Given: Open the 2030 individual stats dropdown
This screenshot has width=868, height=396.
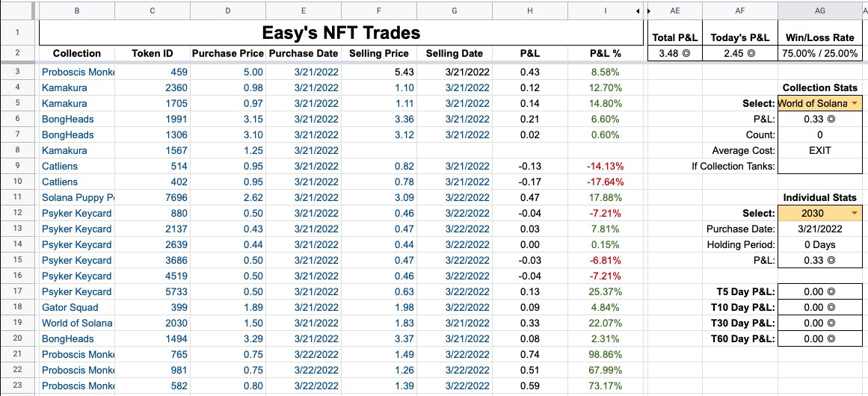Looking at the screenshot, I should (855, 214).
